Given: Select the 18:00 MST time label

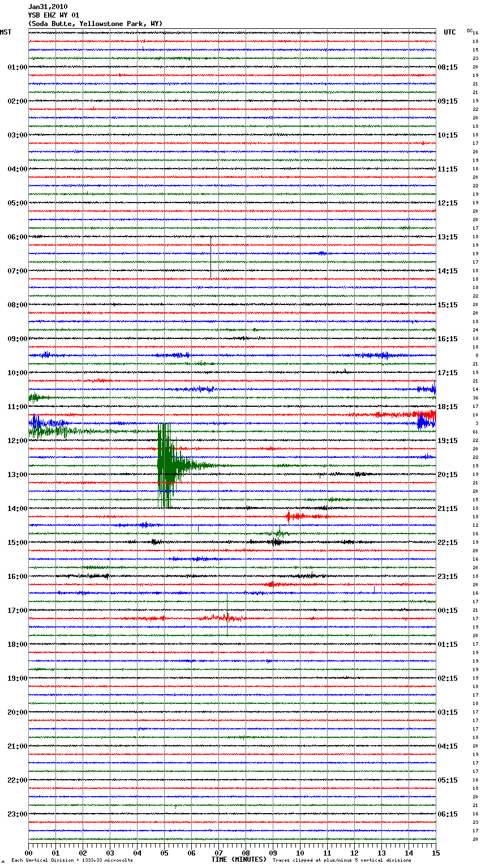Looking at the screenshot, I should 18,644.
